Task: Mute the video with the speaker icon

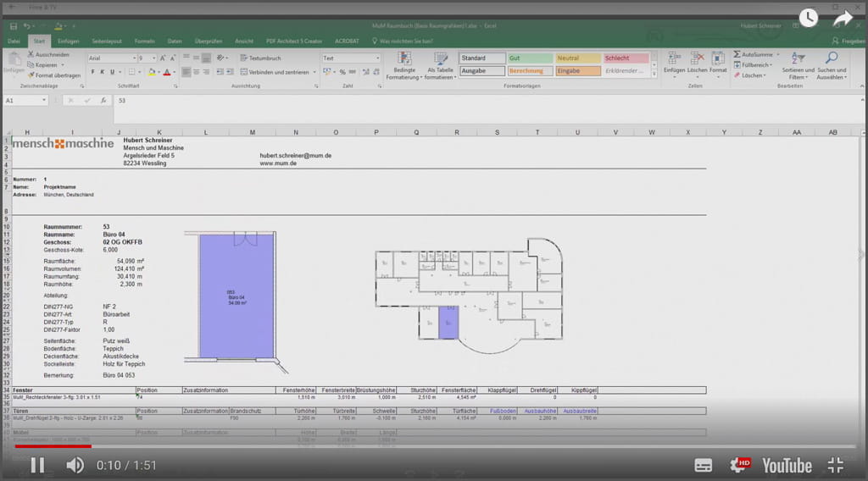Action: coord(75,464)
